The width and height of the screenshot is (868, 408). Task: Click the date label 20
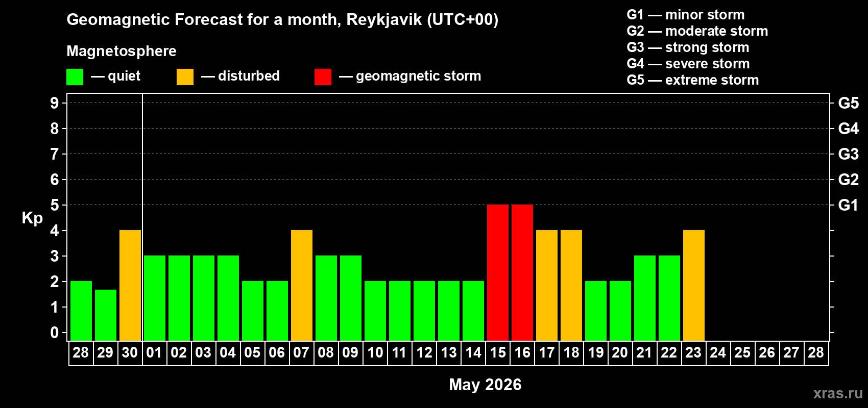620,352
